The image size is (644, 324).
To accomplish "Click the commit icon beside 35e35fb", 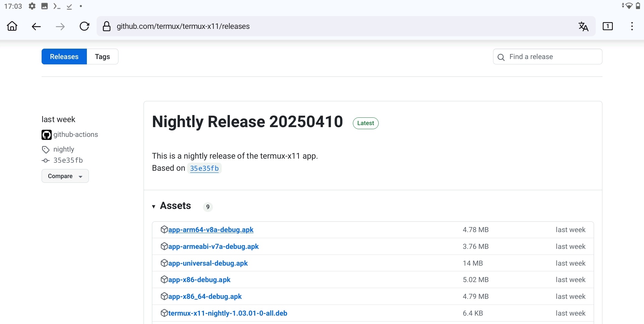I will tap(46, 161).
